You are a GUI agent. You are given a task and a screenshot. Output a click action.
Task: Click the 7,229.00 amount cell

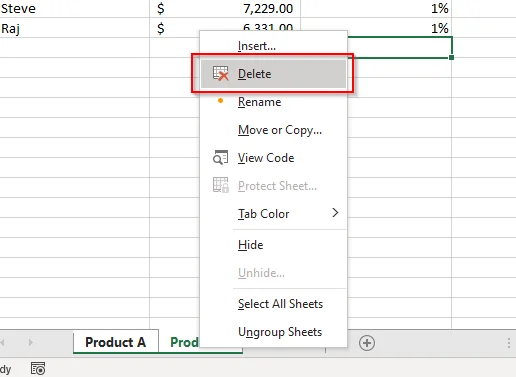[x=225, y=9]
